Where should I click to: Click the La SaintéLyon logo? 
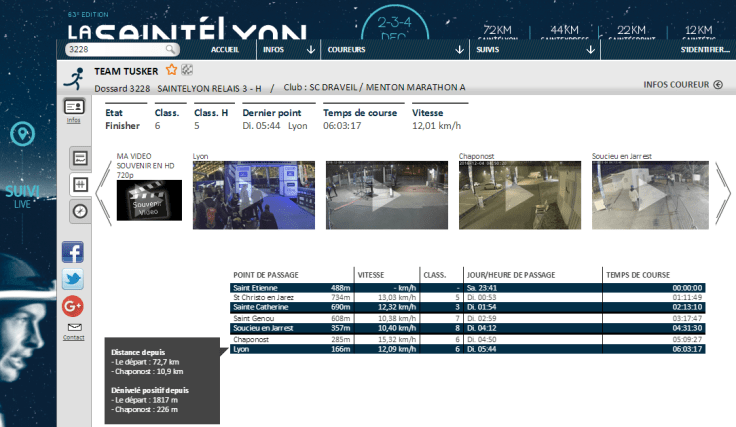pyautogui.click(x=187, y=29)
